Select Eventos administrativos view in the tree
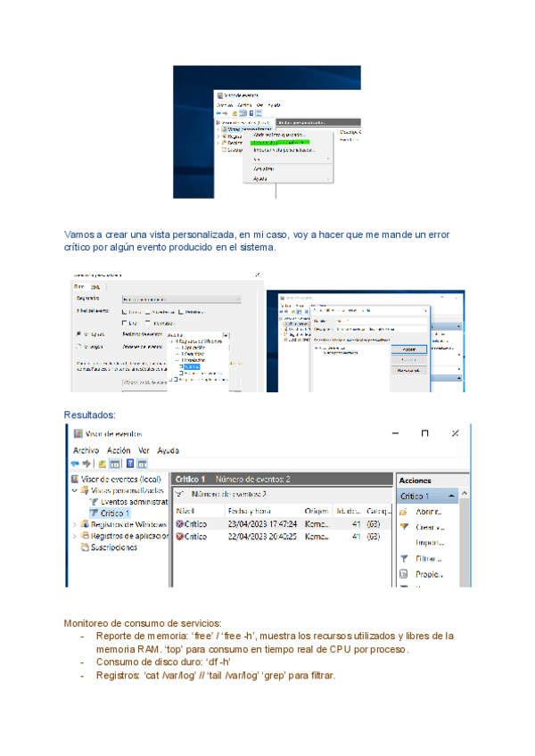The width and height of the screenshot is (535, 756). pos(134,502)
